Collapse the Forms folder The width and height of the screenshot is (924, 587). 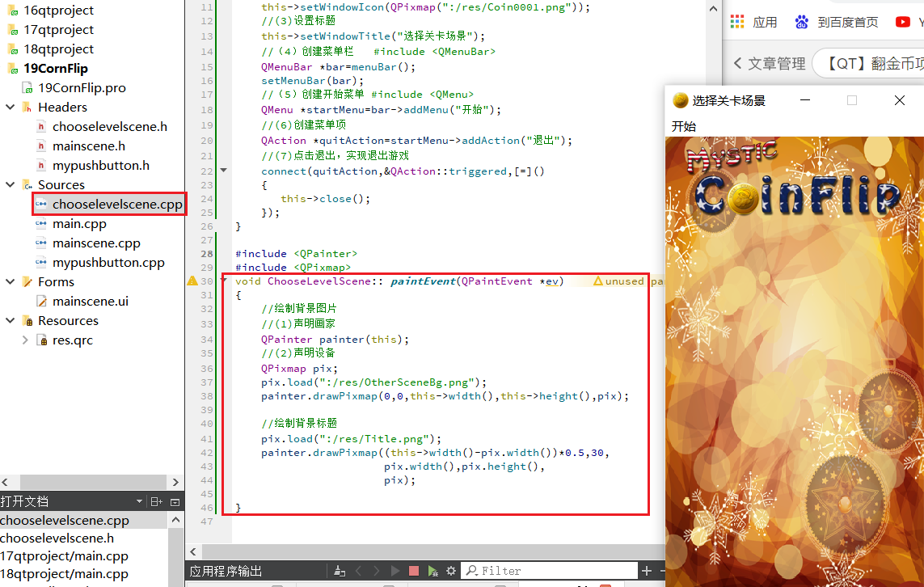[x=10, y=281]
